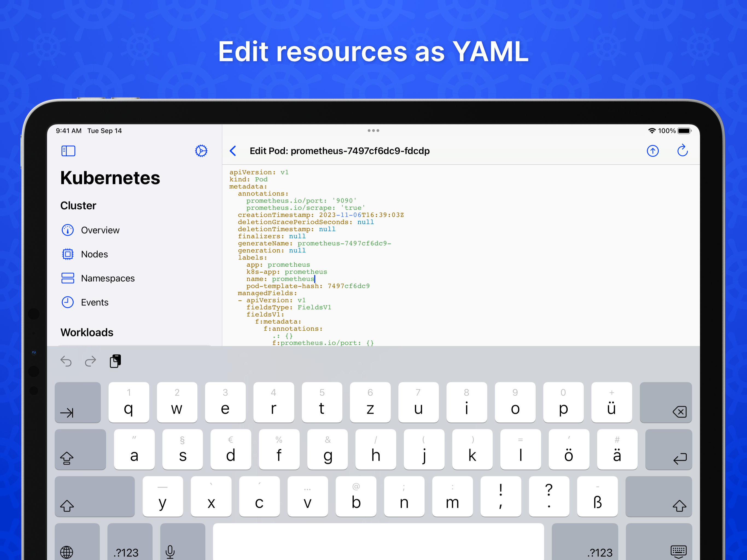
Task: Tap the exclamation and comma key
Action: point(500,497)
